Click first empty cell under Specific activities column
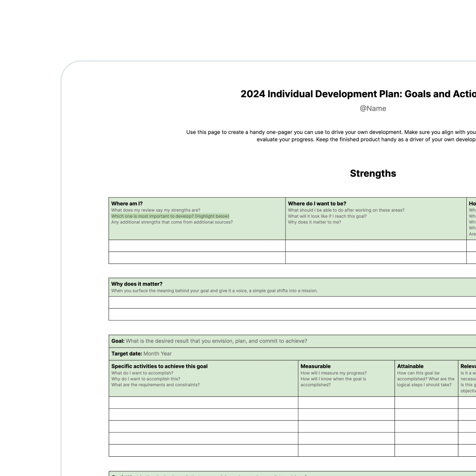The height and width of the screenshot is (476, 476). point(203,403)
